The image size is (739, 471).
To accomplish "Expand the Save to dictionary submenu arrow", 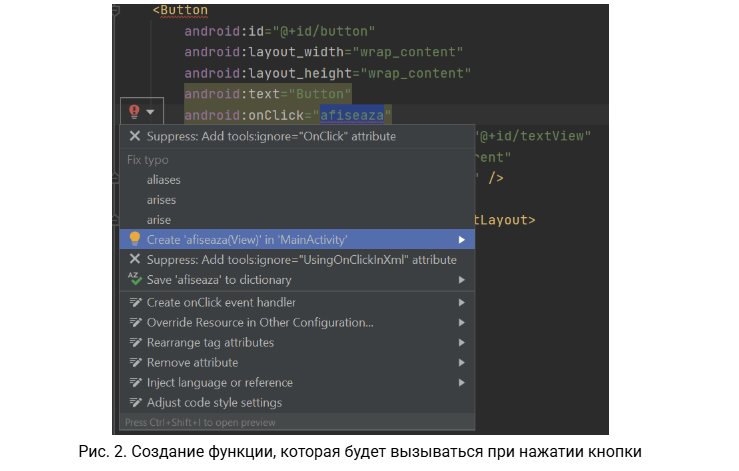I will tap(461, 280).
